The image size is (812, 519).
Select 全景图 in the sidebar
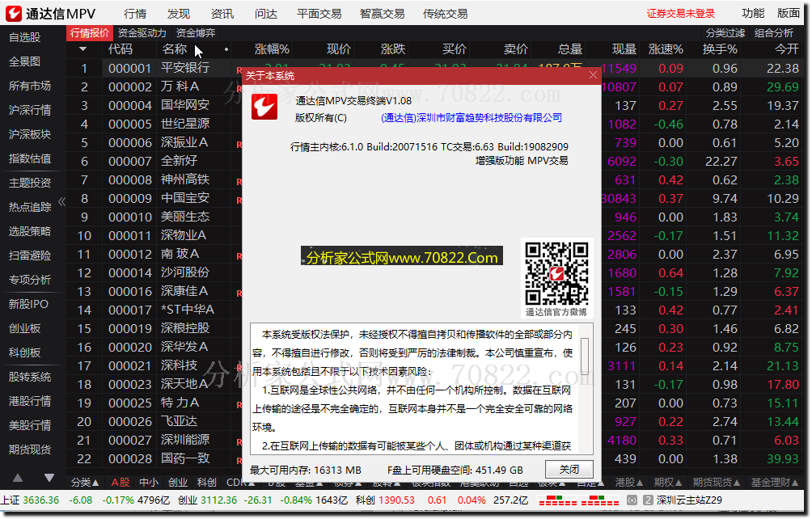25,61
